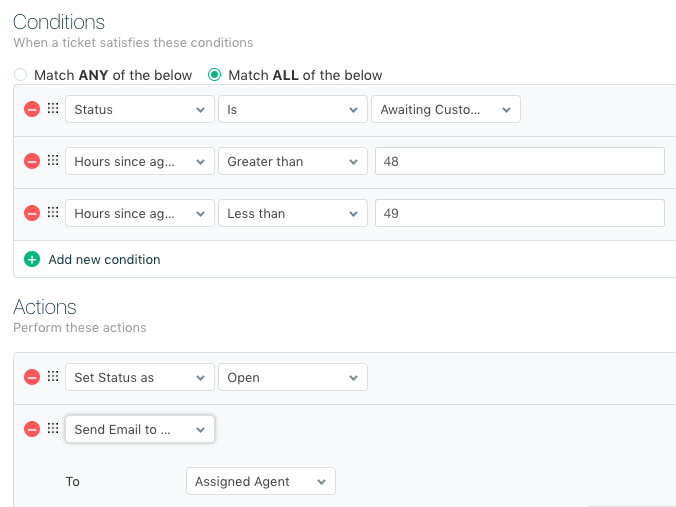Remove the Status condition row
The image size is (676, 507).
pos(31,109)
